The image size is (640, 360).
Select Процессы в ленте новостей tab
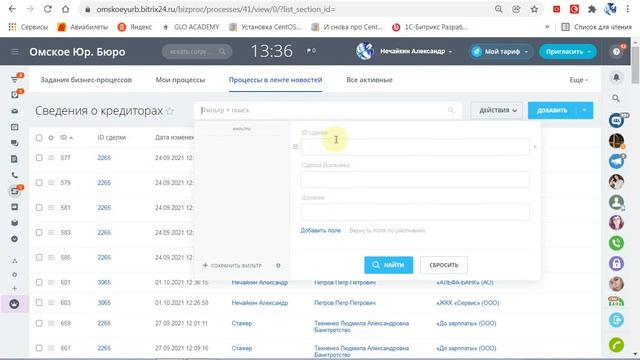click(276, 80)
